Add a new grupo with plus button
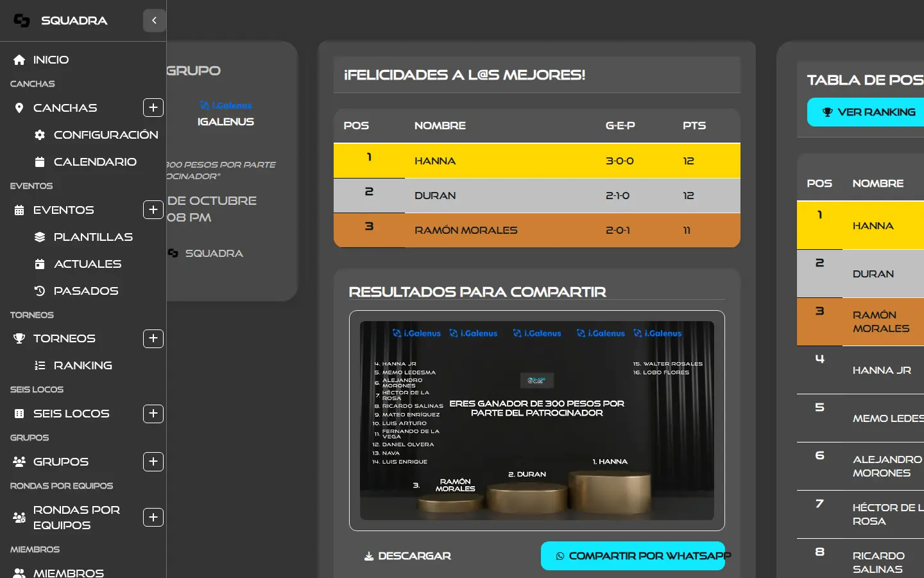The width and height of the screenshot is (924, 578). point(153,462)
